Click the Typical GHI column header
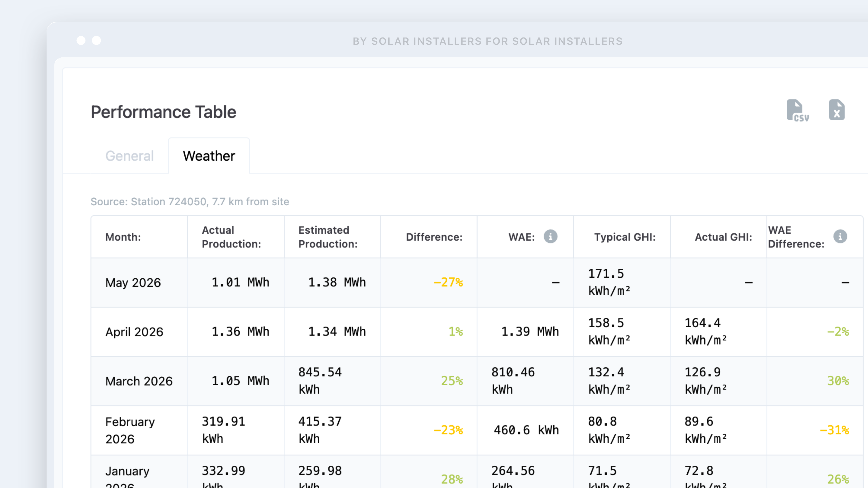This screenshot has width=868, height=488. click(625, 237)
